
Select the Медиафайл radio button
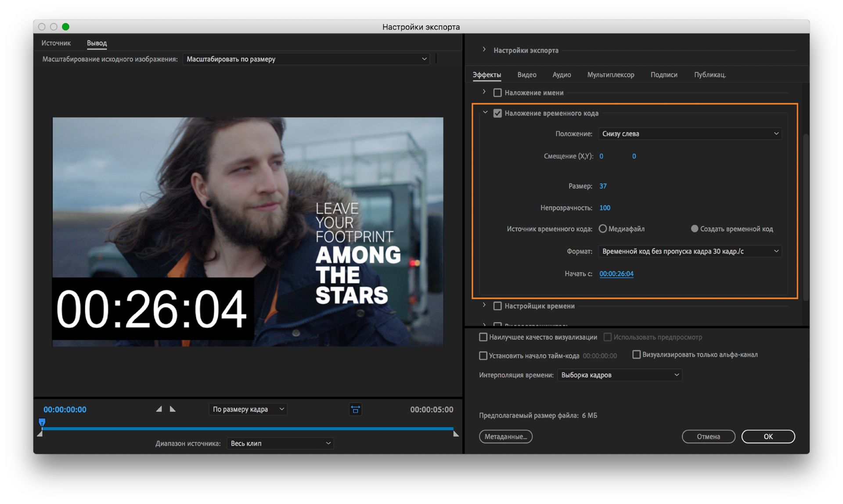coord(603,229)
